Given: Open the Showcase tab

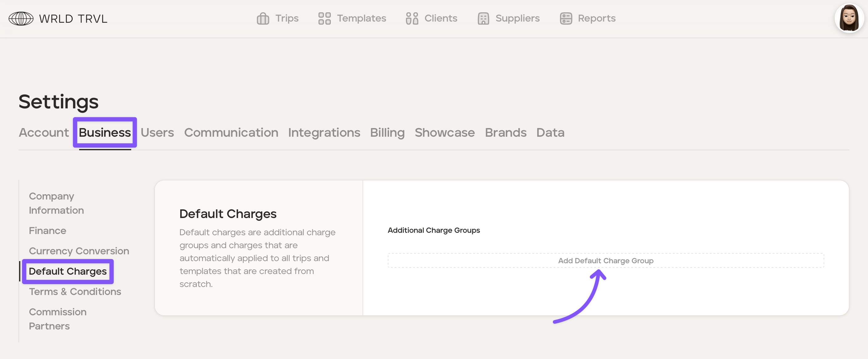Looking at the screenshot, I should (x=444, y=133).
